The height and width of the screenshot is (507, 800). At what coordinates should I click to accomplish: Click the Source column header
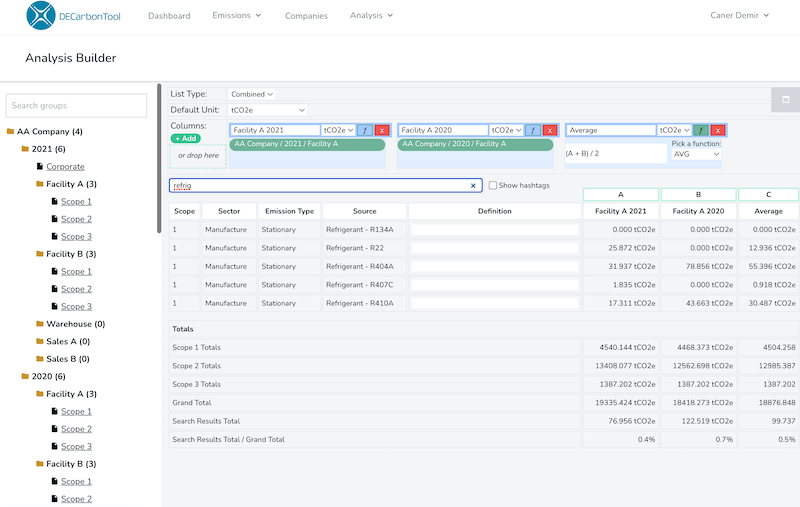pos(364,211)
